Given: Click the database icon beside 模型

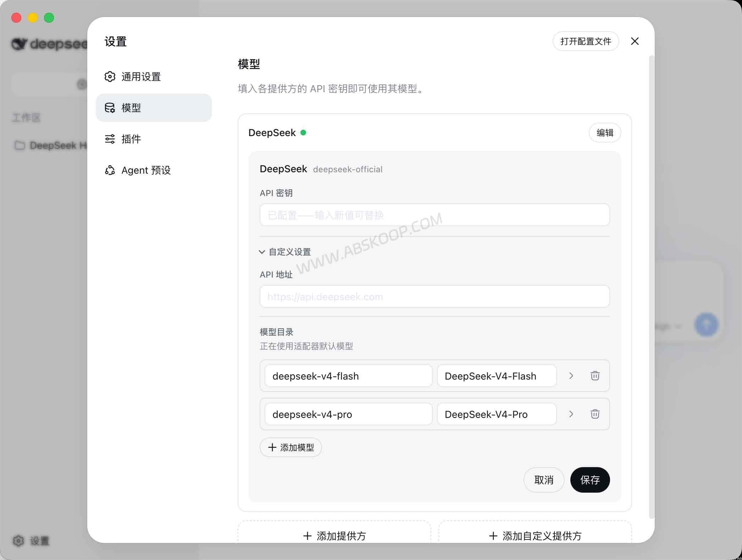Looking at the screenshot, I should click(110, 108).
